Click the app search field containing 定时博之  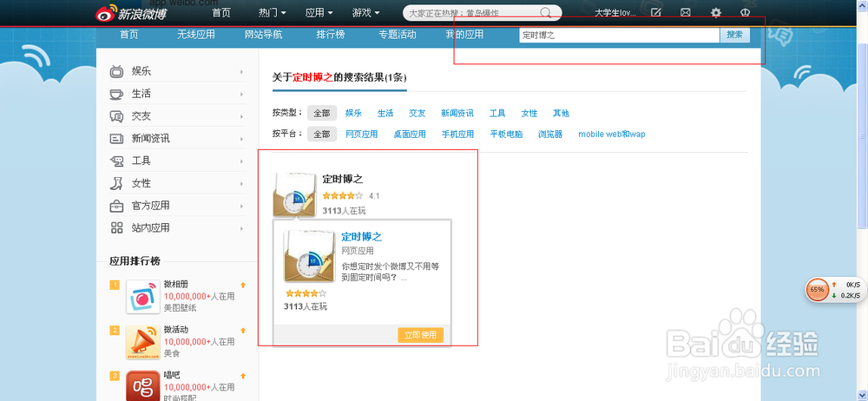[x=620, y=35]
